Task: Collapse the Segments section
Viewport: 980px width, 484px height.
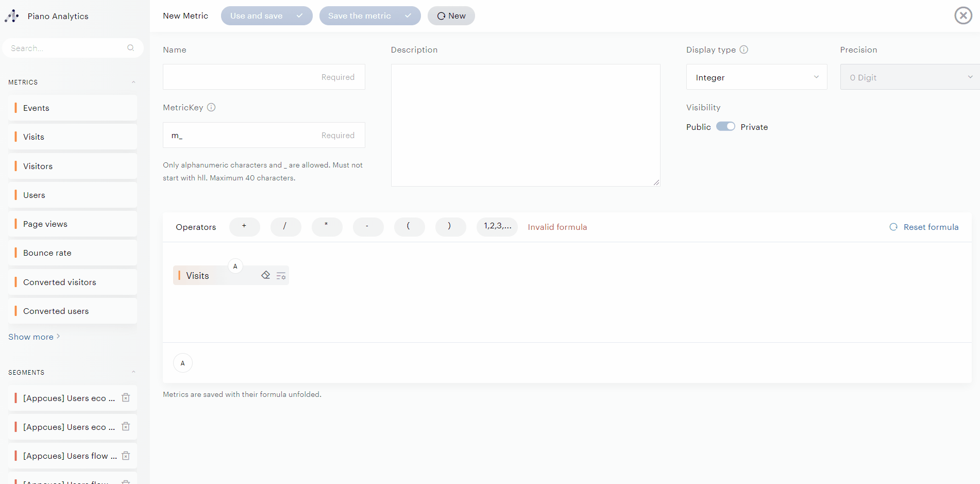Action: 133,372
